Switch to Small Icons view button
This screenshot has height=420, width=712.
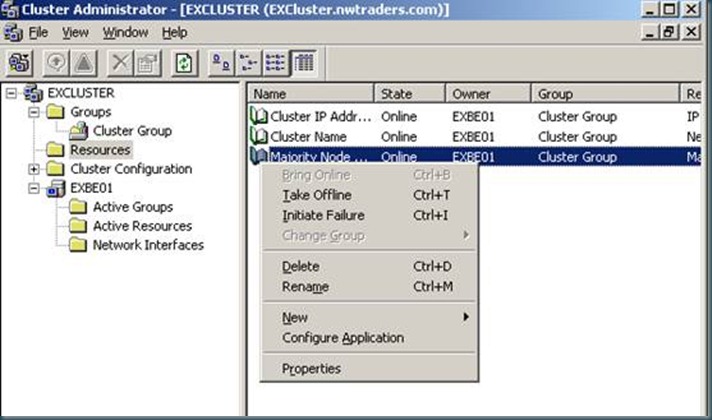click(x=248, y=62)
